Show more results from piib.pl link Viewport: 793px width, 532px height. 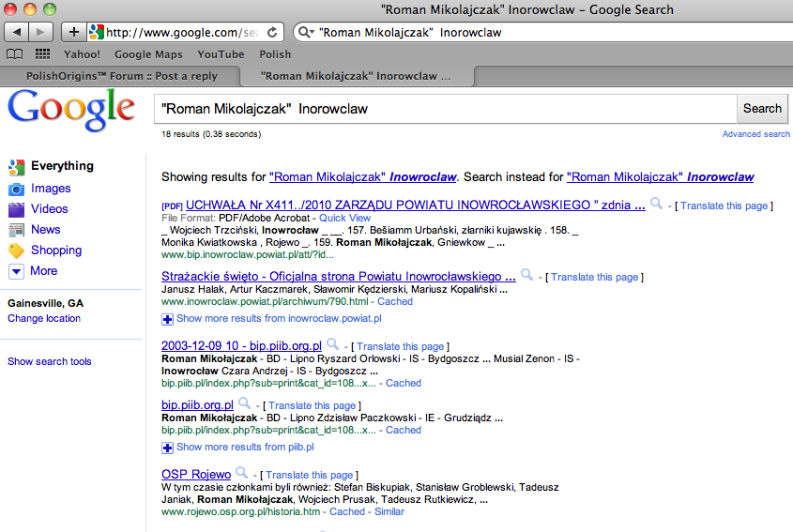pos(245,447)
